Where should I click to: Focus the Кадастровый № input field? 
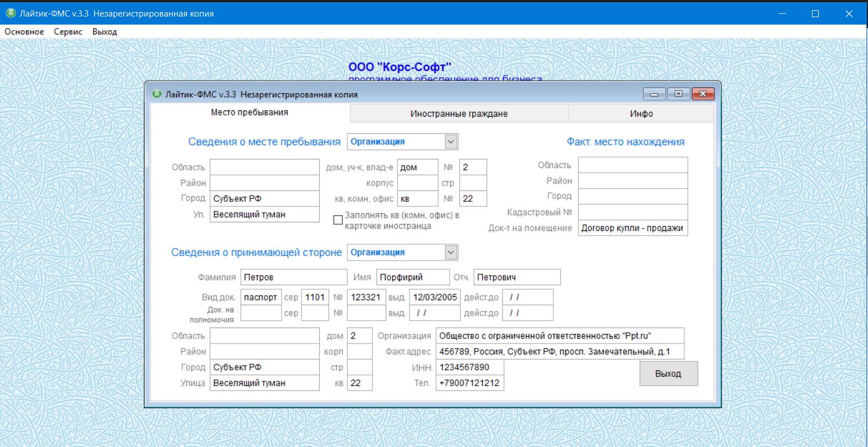coord(632,213)
